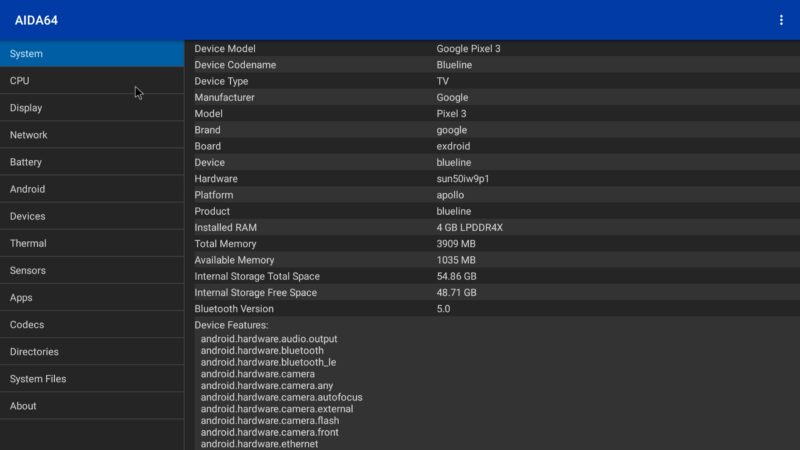800x450 pixels.
Task: Click the sun50iw9p1 hardware value
Action: pos(463,179)
